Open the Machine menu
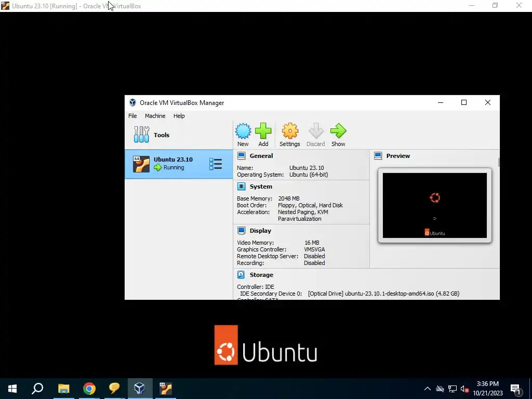Screen dimensions: 532x399 155,116
